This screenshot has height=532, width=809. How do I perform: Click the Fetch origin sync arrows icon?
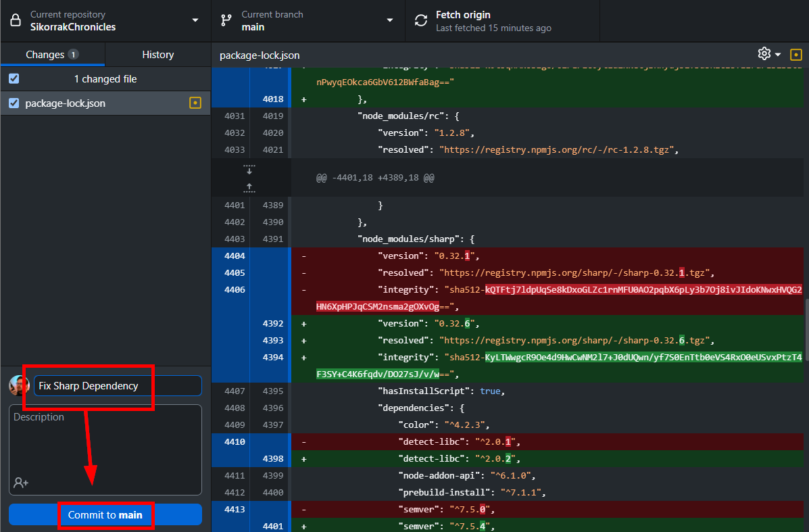point(421,20)
